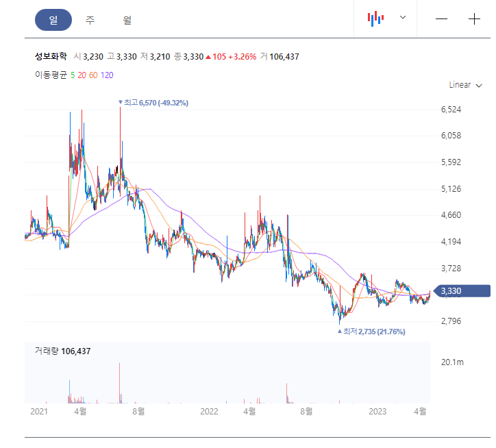Open the Linear scale dropdown

pyautogui.click(x=465, y=85)
